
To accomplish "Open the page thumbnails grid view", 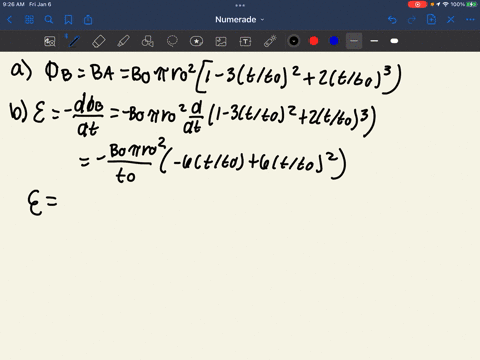I will 29,20.
